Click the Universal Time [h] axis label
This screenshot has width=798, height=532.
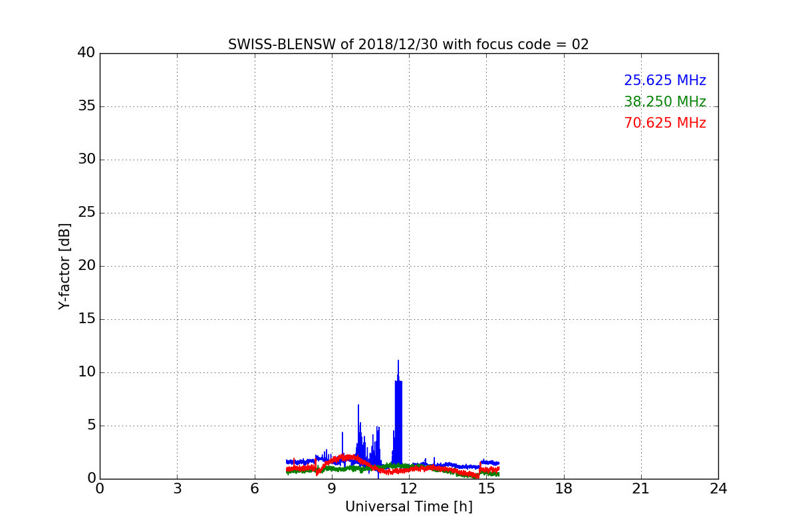pyautogui.click(x=408, y=507)
